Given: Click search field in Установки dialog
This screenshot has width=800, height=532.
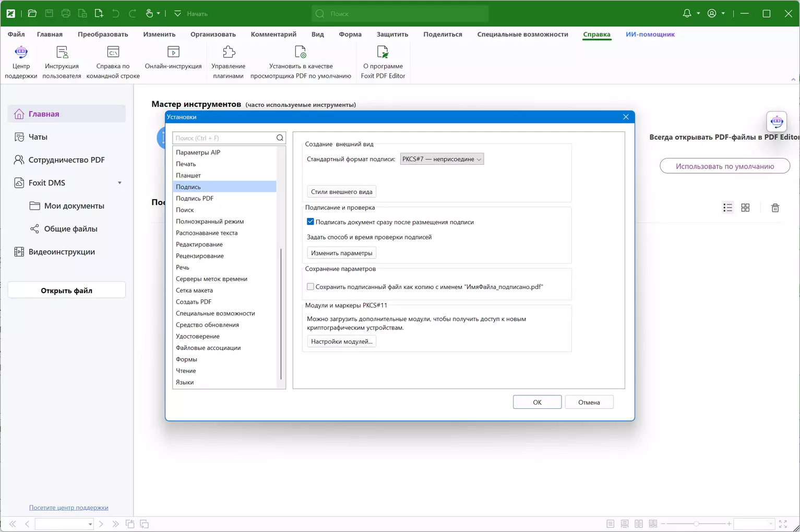Looking at the screenshot, I should 224,138.
